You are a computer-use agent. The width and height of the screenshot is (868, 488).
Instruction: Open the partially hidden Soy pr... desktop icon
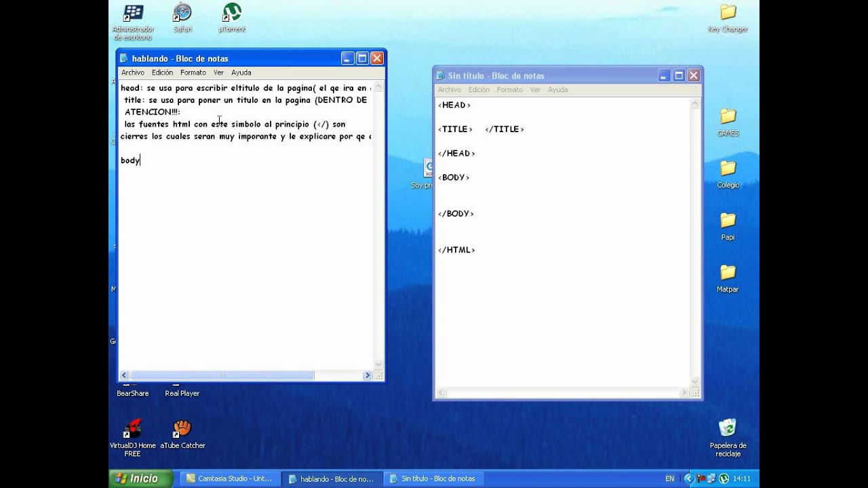click(422, 174)
